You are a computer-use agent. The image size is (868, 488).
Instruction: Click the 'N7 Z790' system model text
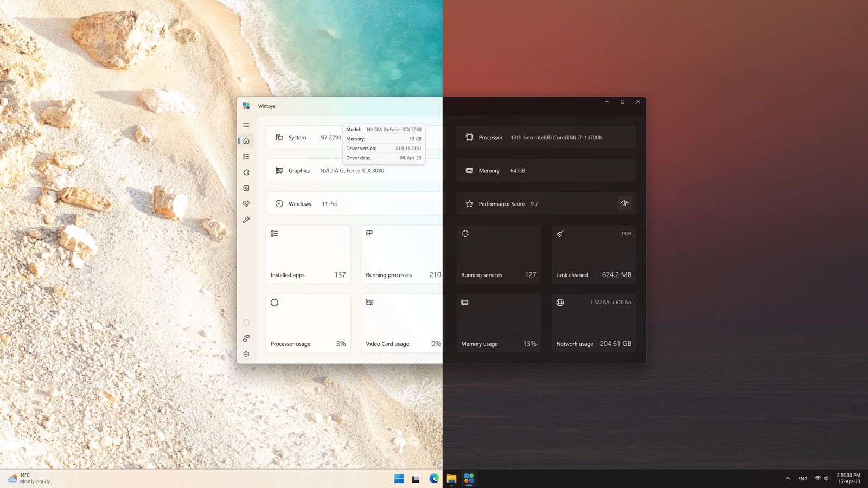330,138
